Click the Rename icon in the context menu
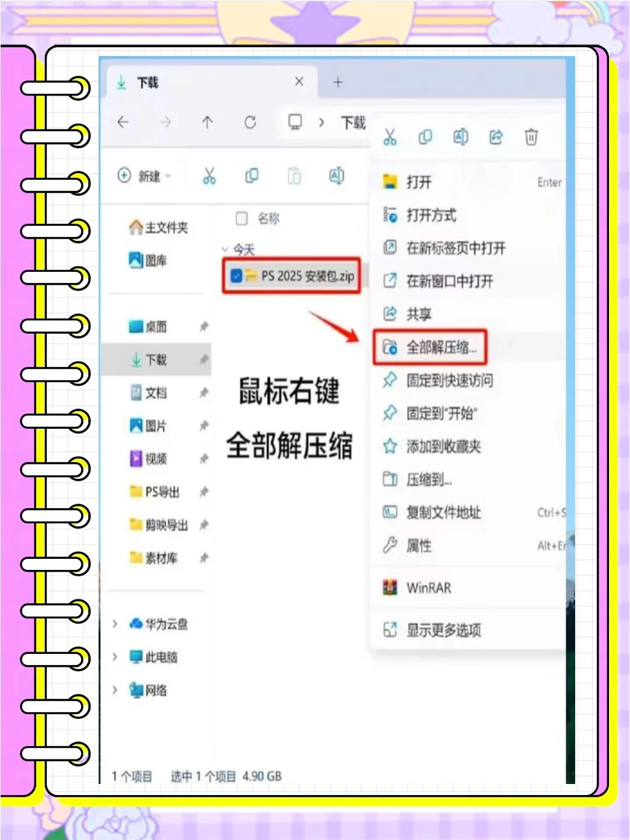The image size is (630, 840). 460,138
